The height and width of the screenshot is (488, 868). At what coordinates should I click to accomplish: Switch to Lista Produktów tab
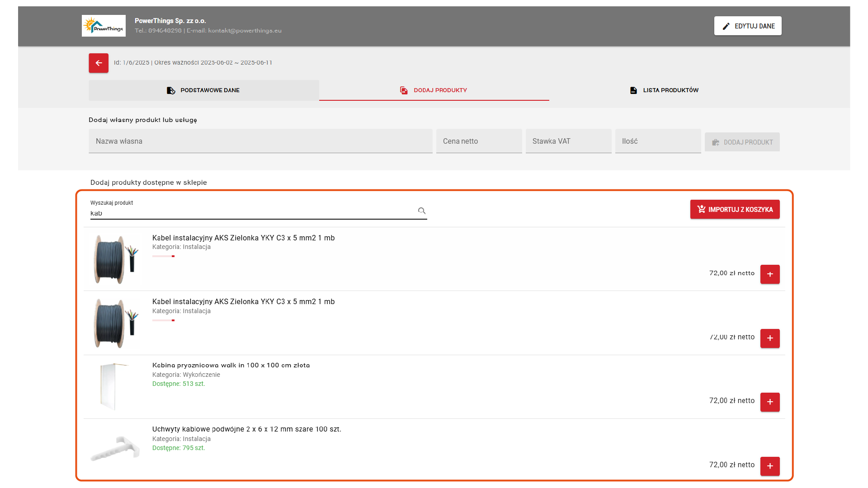coord(664,90)
